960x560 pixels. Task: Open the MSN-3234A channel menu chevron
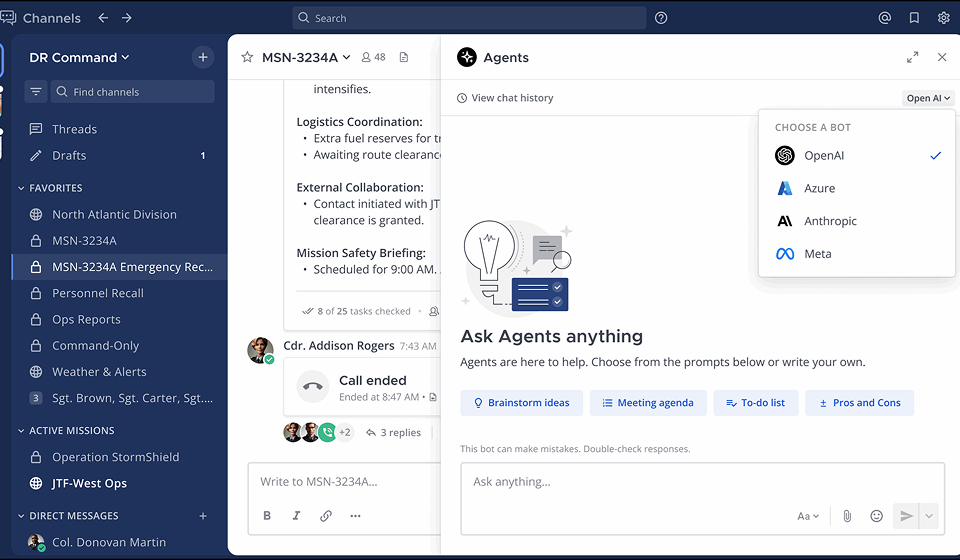click(347, 57)
